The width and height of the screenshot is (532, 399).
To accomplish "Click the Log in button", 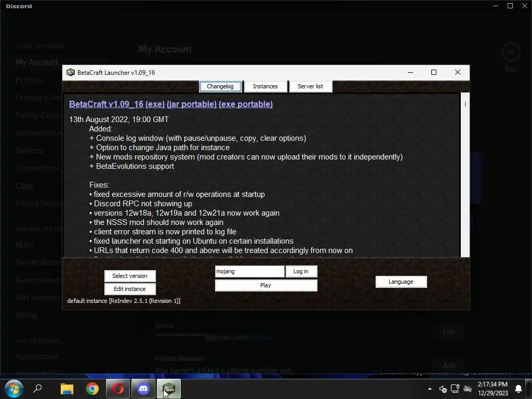I will 301,271.
